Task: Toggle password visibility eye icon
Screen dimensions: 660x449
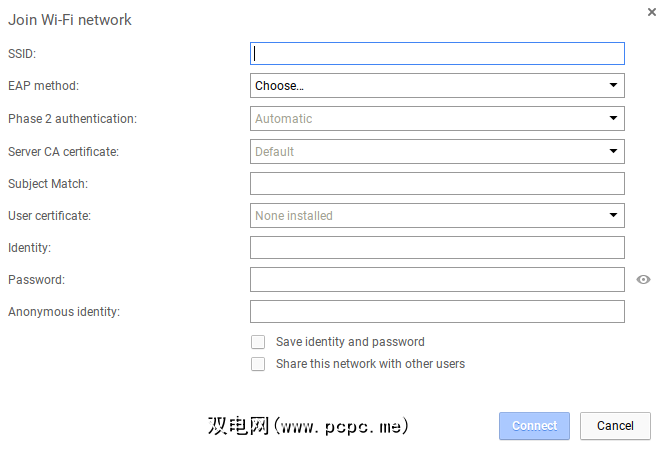Action: 643,280
